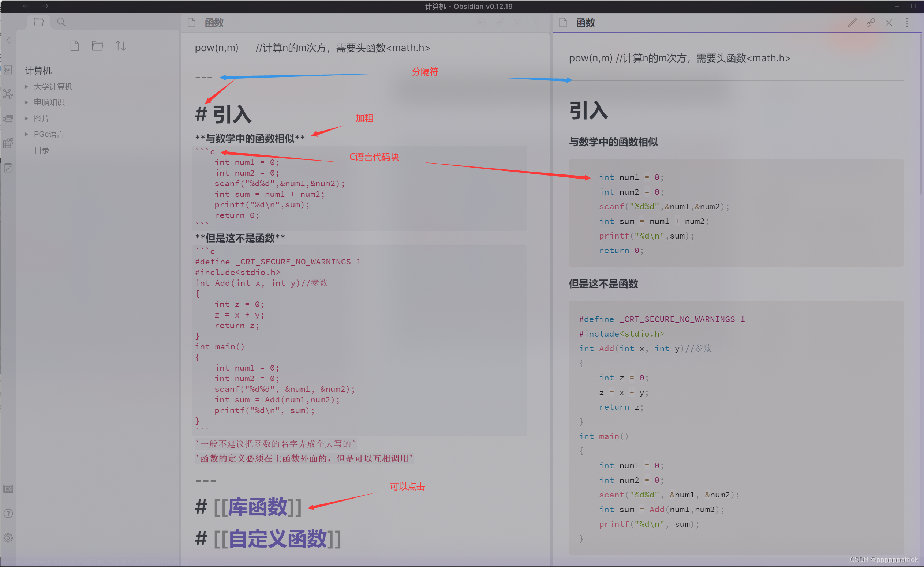Image resolution: width=924 pixels, height=567 pixels.
Task: Change sort order arrows icon
Action: pos(120,46)
